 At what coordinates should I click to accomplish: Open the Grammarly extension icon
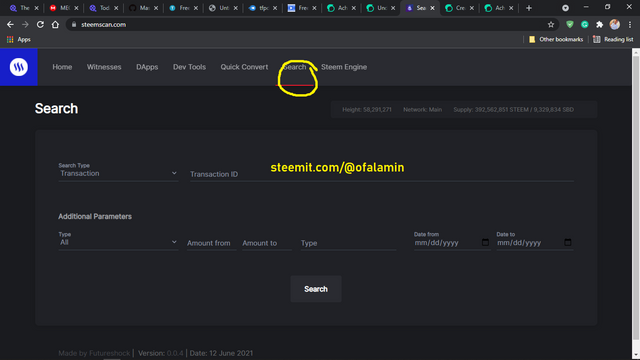(584, 24)
